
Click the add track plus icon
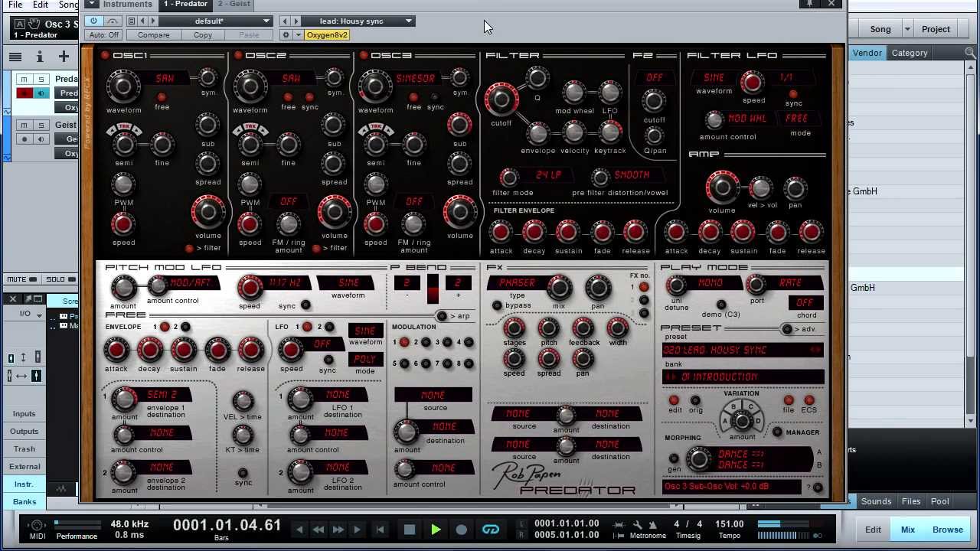pyautogui.click(x=64, y=57)
